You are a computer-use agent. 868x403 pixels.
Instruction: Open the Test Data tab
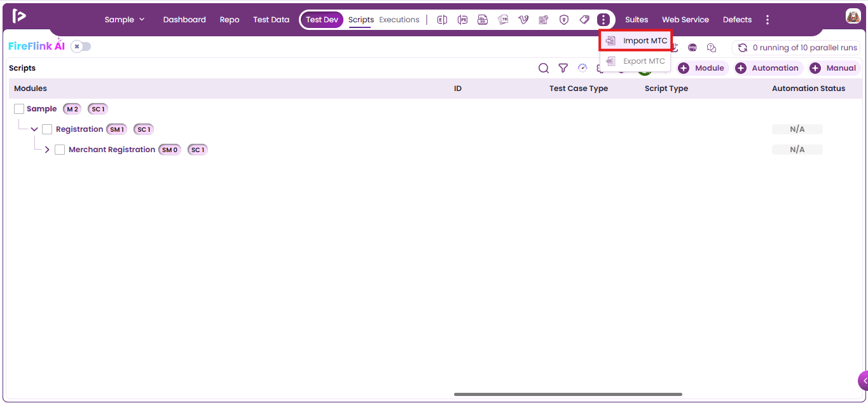pyautogui.click(x=271, y=20)
